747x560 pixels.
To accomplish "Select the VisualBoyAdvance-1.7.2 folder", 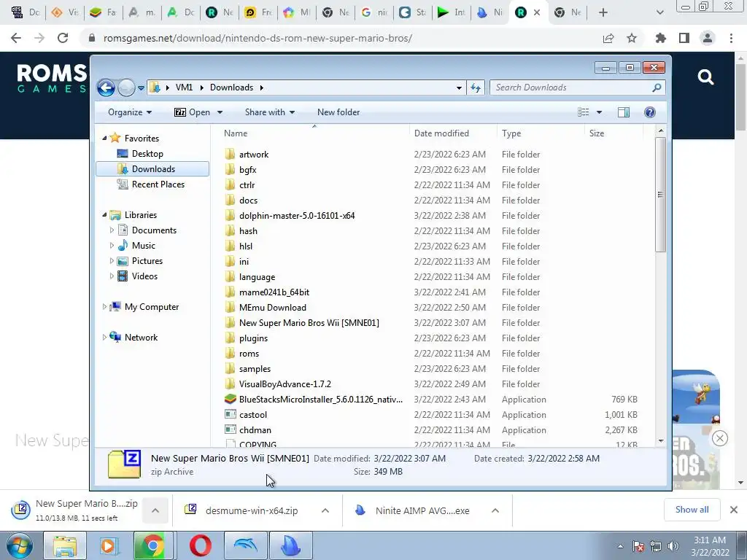I will [x=285, y=384].
